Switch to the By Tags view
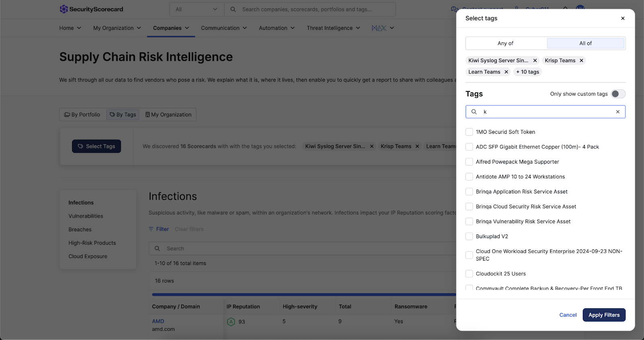644x340 pixels. pyautogui.click(x=123, y=114)
